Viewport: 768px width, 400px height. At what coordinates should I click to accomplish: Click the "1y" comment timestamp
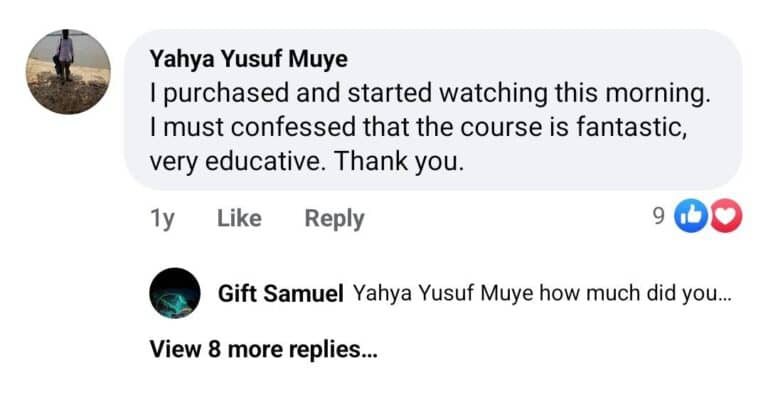(161, 218)
